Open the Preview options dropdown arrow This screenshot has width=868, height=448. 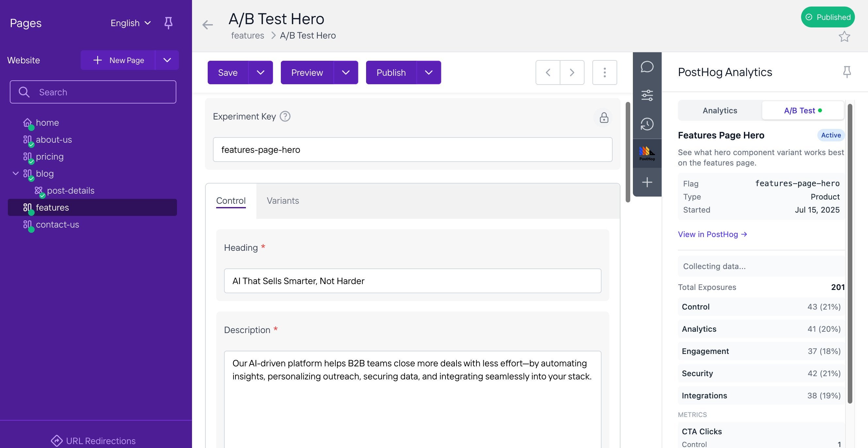346,72
